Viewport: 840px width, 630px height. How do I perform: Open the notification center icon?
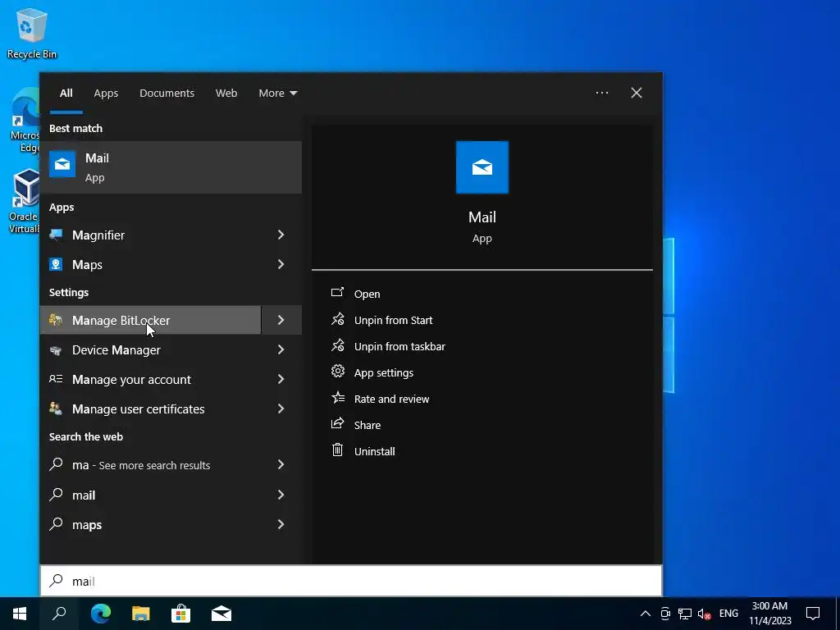tap(813, 614)
